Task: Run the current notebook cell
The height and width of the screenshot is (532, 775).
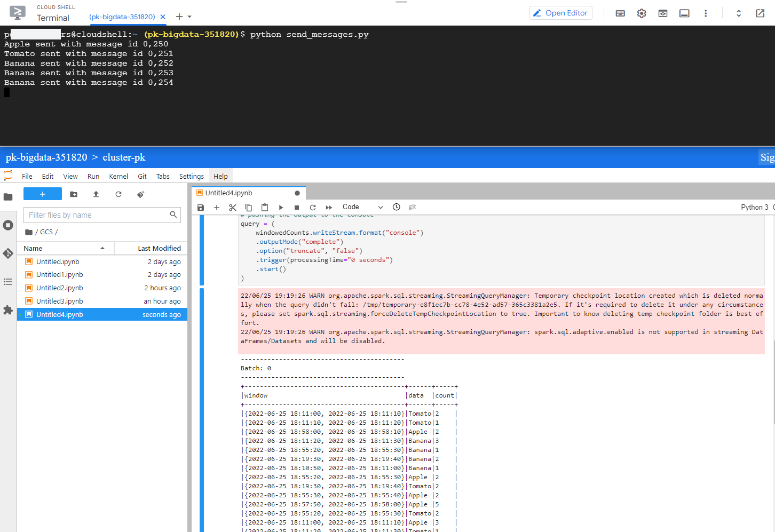Action: (281, 207)
